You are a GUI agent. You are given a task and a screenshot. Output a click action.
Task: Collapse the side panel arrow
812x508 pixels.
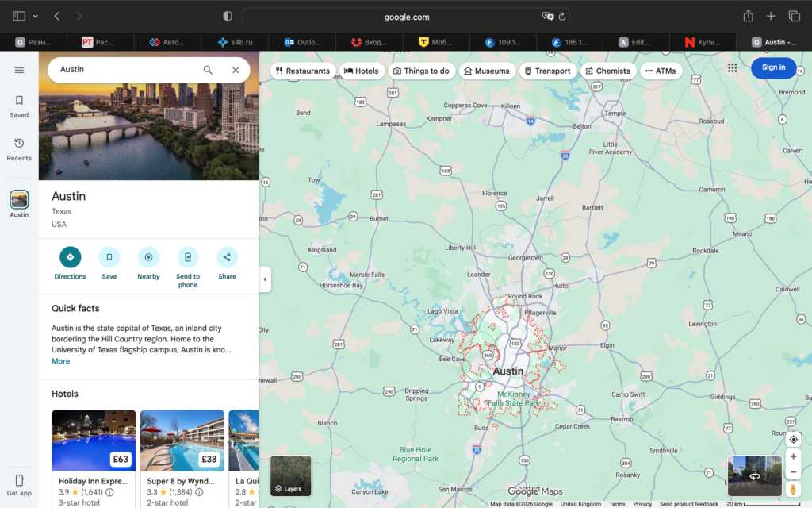click(x=265, y=279)
